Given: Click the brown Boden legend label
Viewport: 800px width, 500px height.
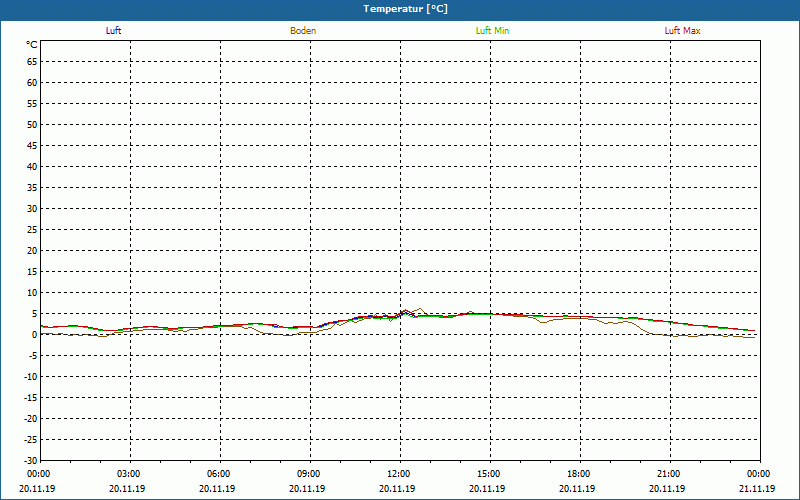Looking at the screenshot, I should click(303, 31).
